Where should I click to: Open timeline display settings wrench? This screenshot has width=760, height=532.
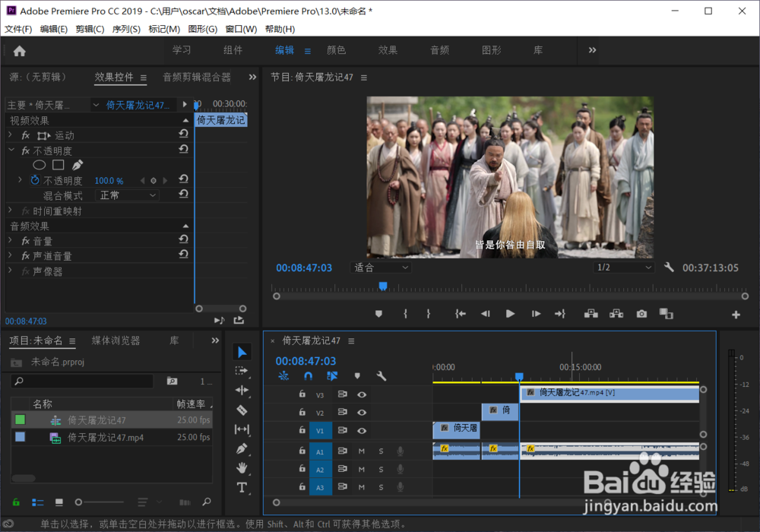[x=382, y=376]
